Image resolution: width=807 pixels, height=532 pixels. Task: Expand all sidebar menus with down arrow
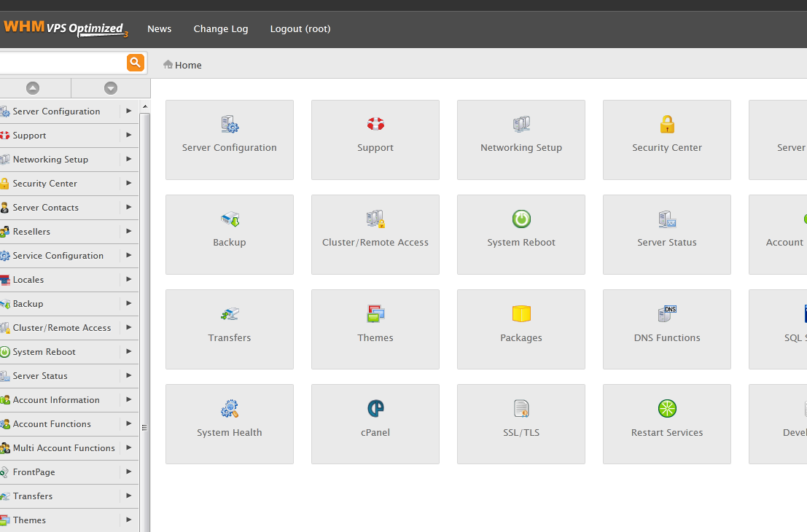[111, 88]
